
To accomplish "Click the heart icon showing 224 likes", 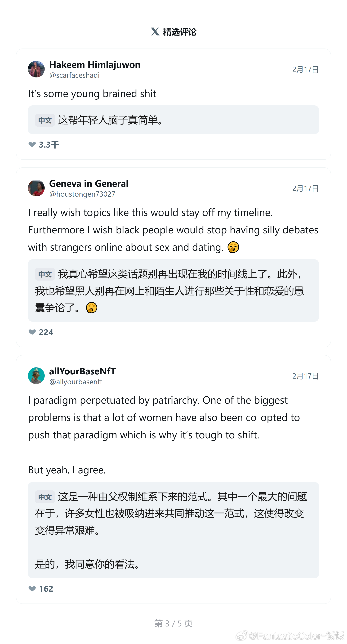I will (x=32, y=332).
